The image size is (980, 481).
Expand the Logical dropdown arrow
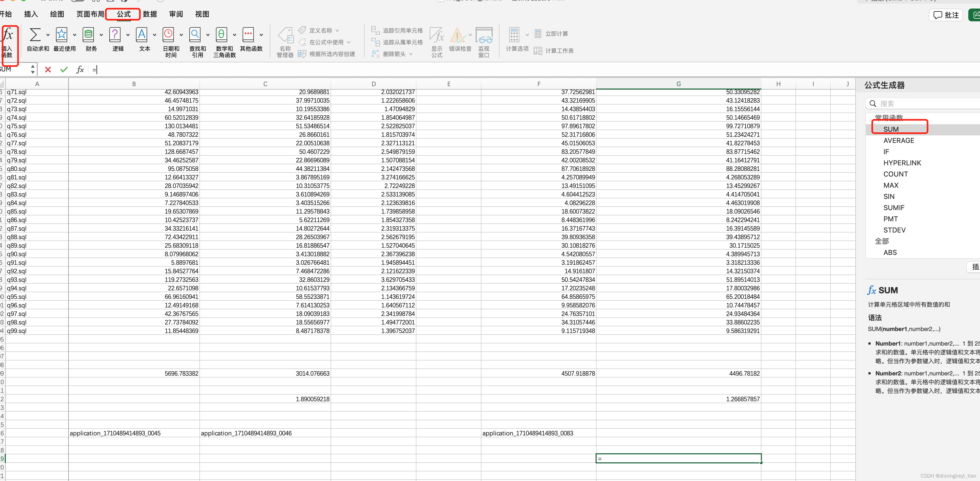(128, 35)
